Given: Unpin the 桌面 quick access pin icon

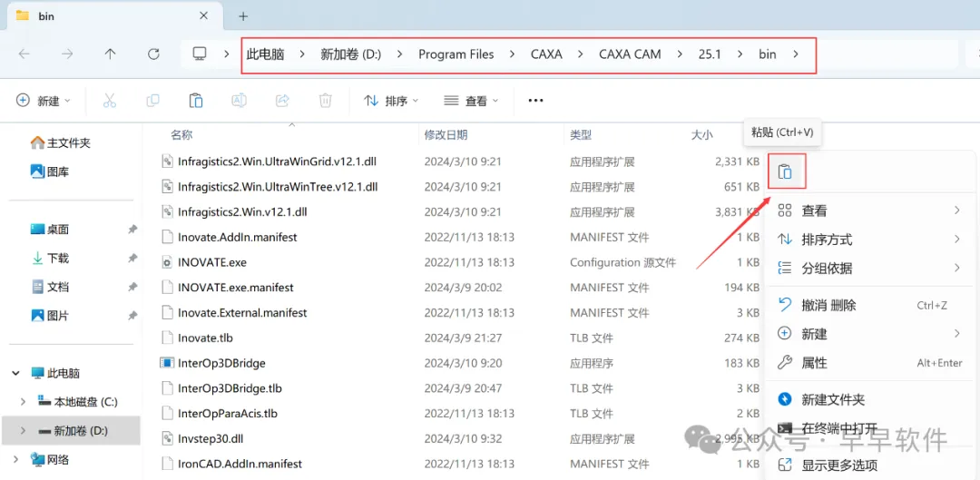Looking at the screenshot, I should [132, 230].
